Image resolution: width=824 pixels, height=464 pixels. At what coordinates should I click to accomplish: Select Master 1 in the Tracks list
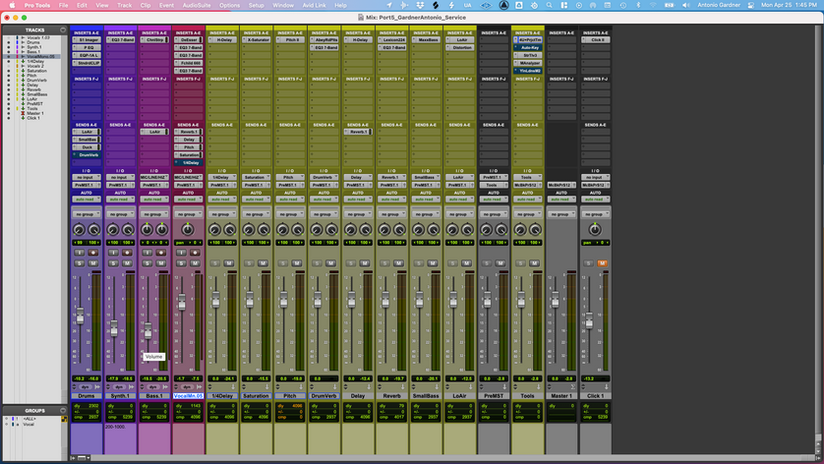click(x=35, y=114)
